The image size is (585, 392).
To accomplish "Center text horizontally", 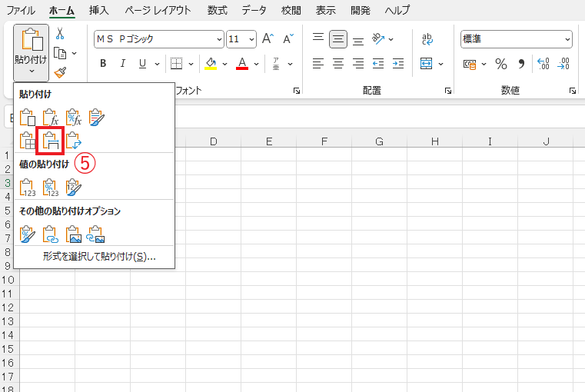I will [x=338, y=63].
